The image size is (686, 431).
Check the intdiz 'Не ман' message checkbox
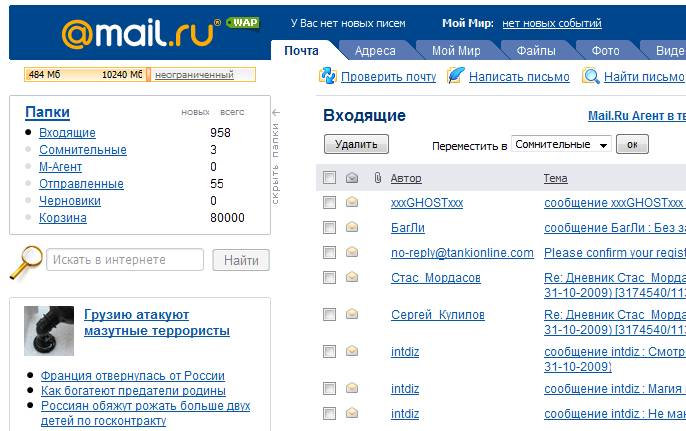pyautogui.click(x=329, y=413)
